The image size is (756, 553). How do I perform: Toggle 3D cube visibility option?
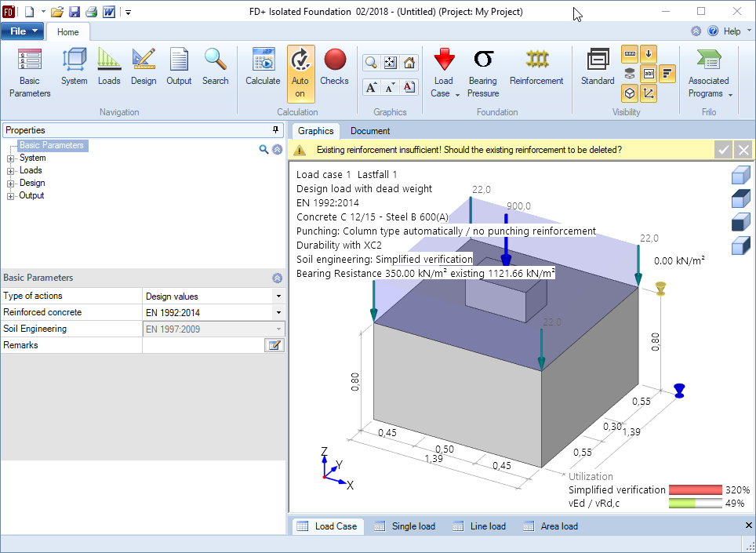(630, 93)
